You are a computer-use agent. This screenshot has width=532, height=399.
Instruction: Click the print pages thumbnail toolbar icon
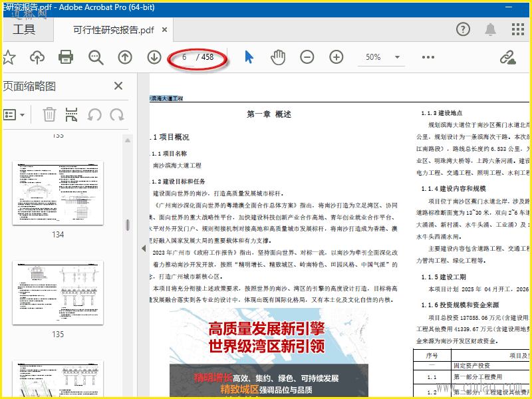point(71,114)
